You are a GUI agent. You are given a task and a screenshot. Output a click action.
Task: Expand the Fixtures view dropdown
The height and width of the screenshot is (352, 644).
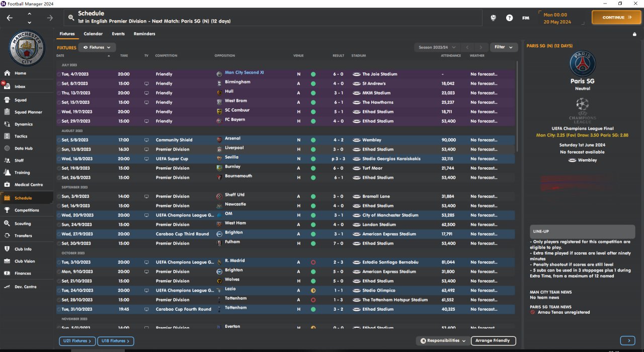pos(97,47)
